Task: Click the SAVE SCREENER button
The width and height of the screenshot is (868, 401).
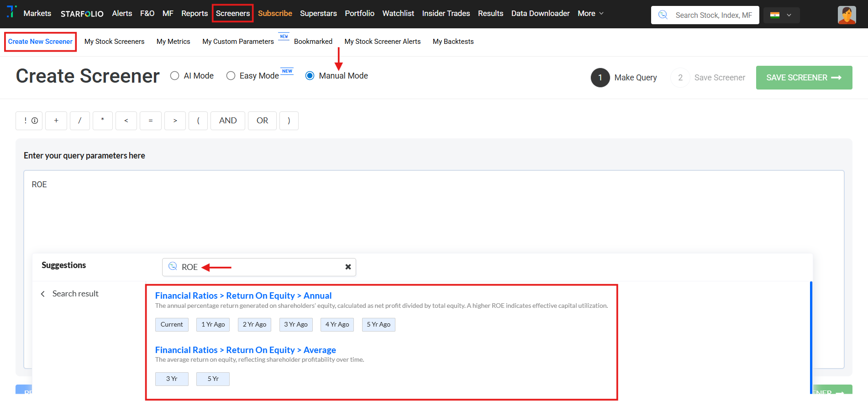Action: pos(804,78)
